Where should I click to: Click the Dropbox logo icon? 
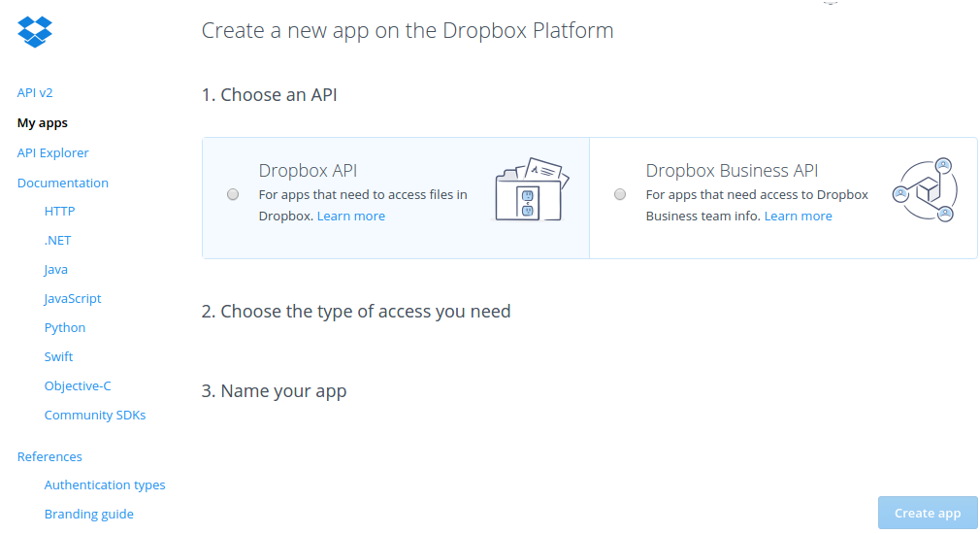pyautogui.click(x=35, y=31)
